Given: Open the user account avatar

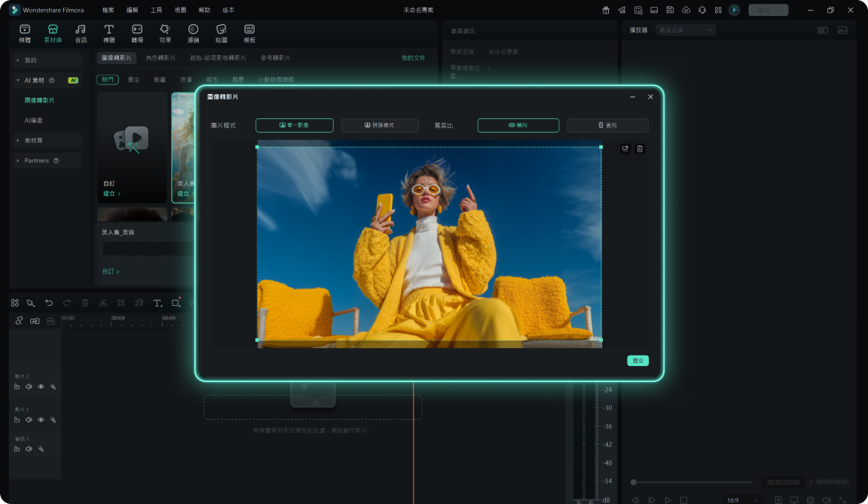Looking at the screenshot, I should click(x=735, y=10).
